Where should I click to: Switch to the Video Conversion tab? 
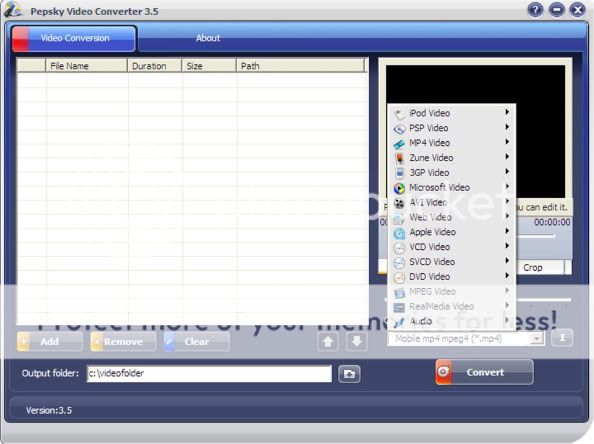pyautogui.click(x=74, y=38)
